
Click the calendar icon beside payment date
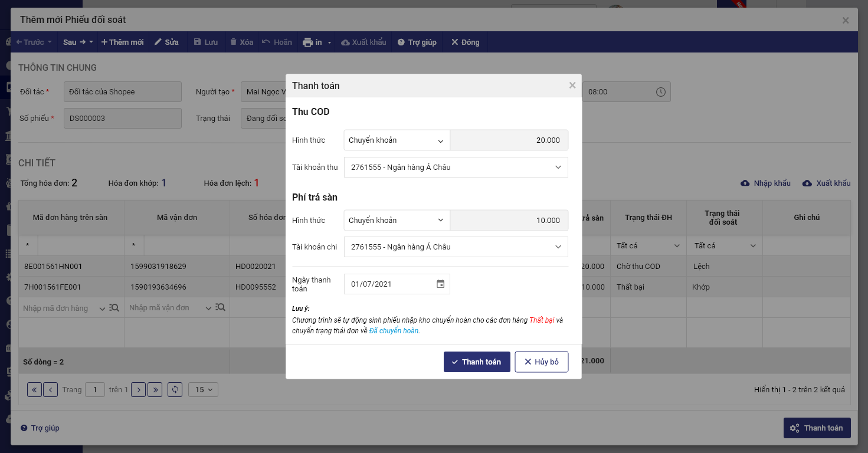[x=440, y=284]
